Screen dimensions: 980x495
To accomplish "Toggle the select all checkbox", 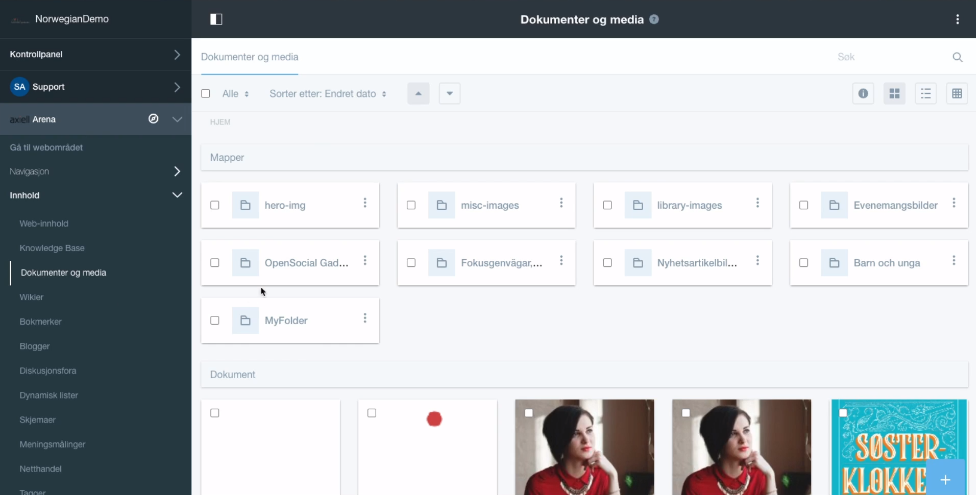I will point(206,93).
